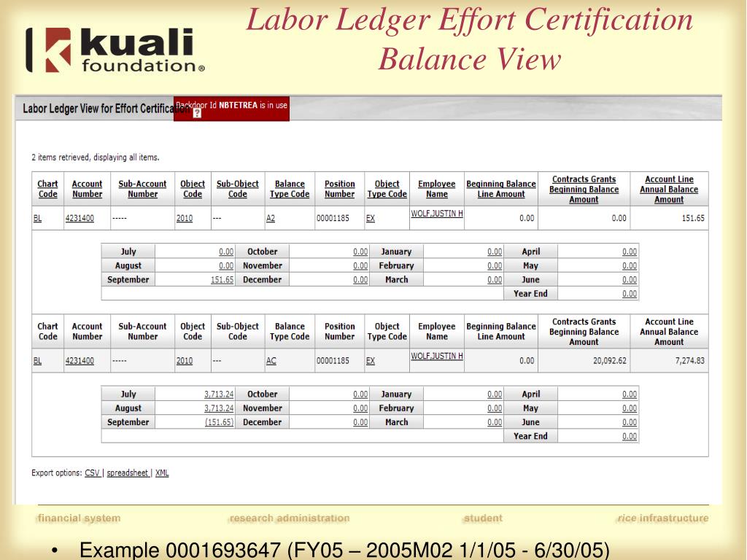Click '2 items retrieved' status text
Image resolution: width=747 pixels, height=560 pixels.
point(96,157)
